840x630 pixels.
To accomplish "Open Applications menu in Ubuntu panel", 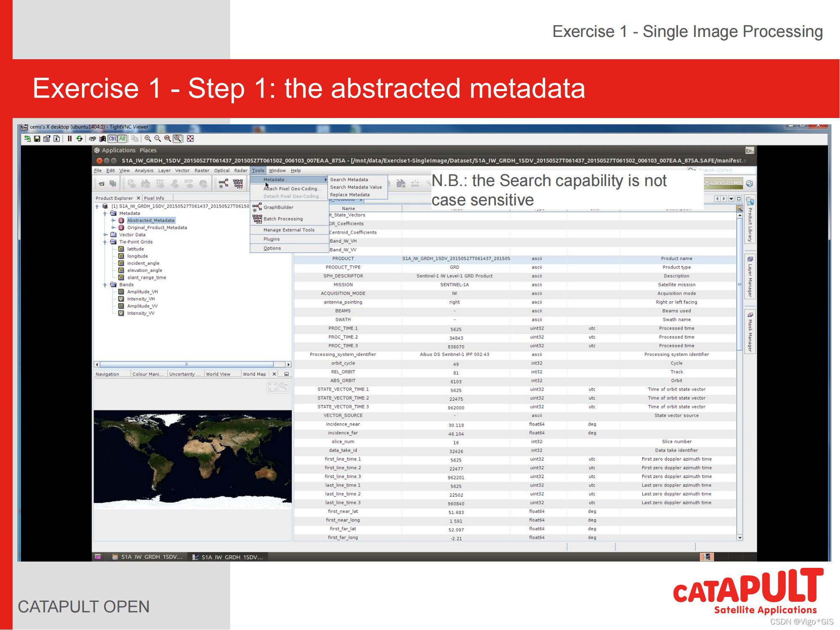I will (118, 150).
